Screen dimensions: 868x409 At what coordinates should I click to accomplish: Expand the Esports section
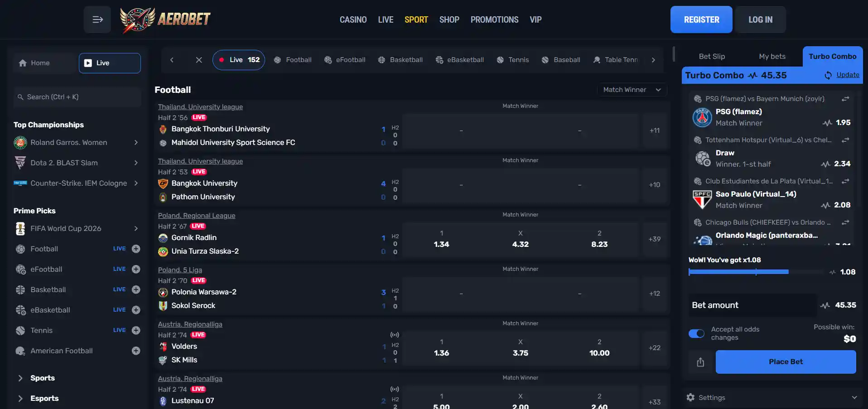(20, 399)
